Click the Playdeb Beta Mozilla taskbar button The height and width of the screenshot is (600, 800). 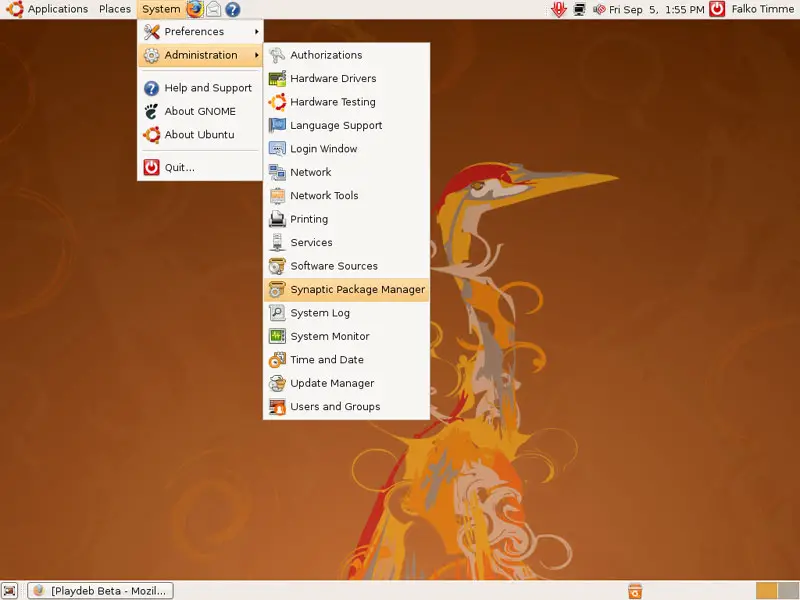click(100, 590)
